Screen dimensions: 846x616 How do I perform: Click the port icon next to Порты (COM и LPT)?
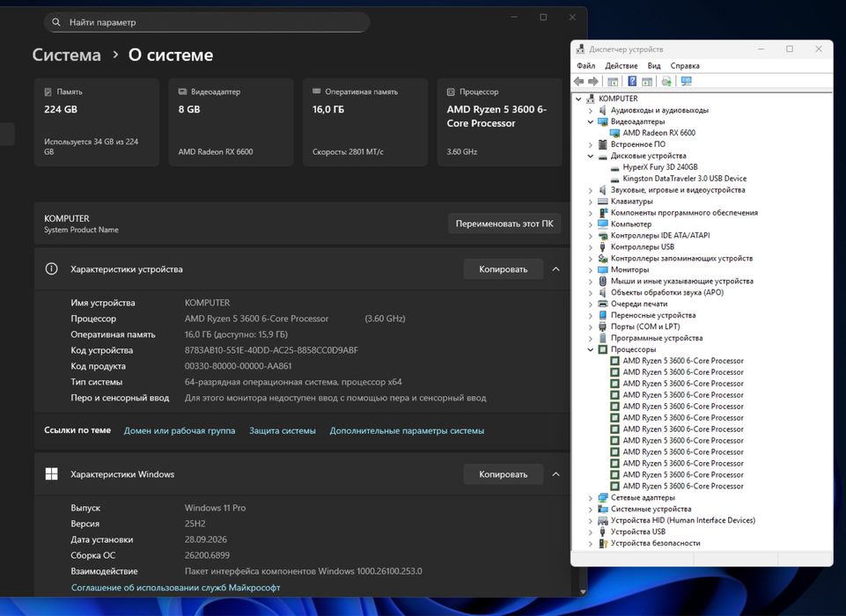coord(603,326)
